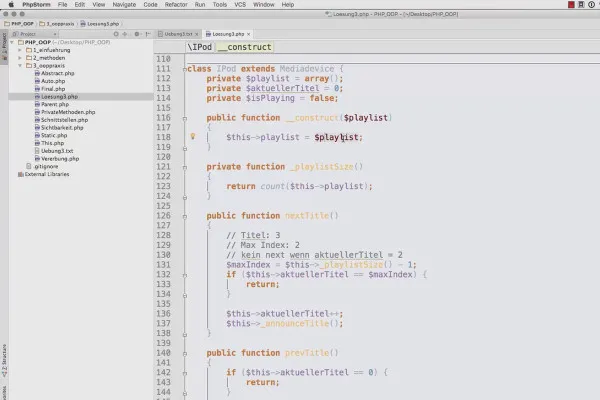Toggle the Structure side tool window
The image size is (600, 400).
[x=4, y=361]
